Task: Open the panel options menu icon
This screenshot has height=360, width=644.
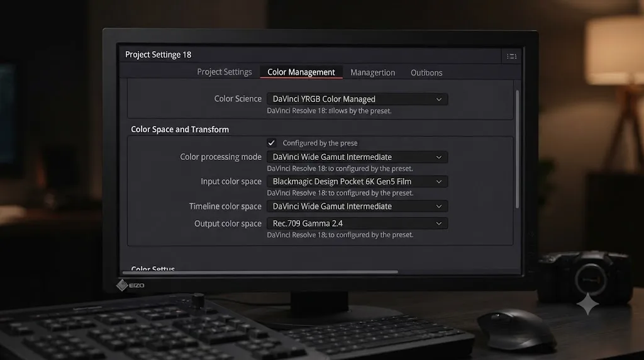Action: 511,56
